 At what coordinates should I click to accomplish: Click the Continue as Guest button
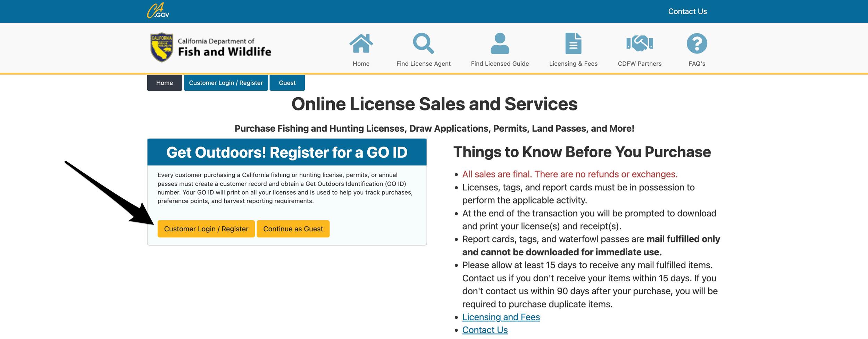point(293,229)
